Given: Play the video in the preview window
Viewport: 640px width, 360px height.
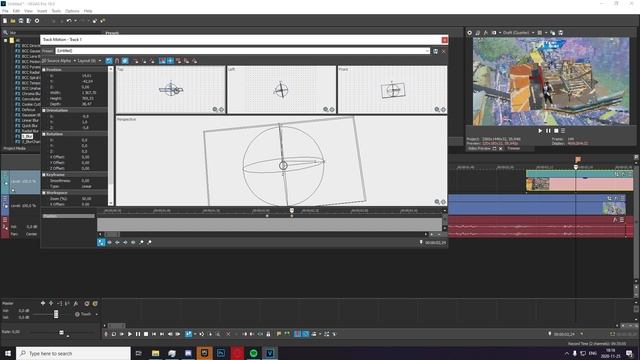Looking at the screenshot, I should (540, 131).
